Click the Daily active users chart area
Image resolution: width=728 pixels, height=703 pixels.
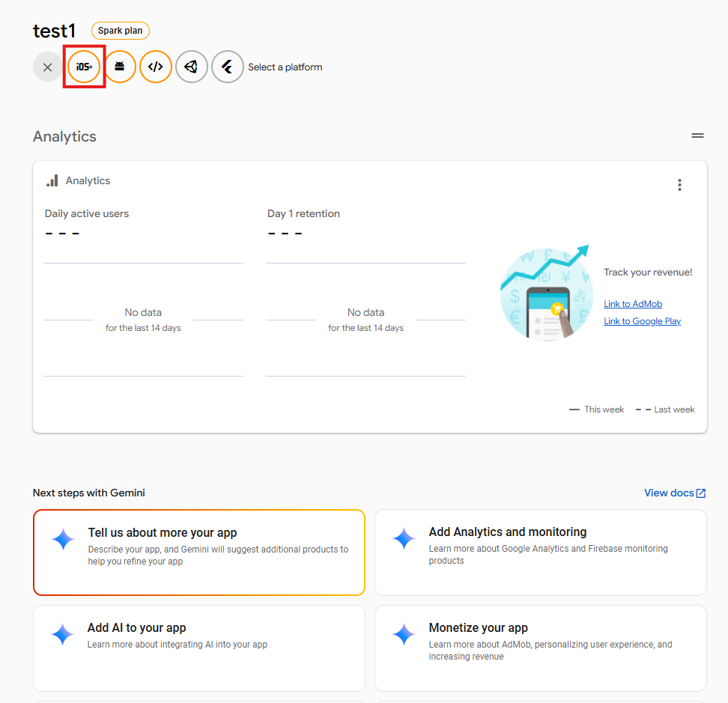coord(143,320)
